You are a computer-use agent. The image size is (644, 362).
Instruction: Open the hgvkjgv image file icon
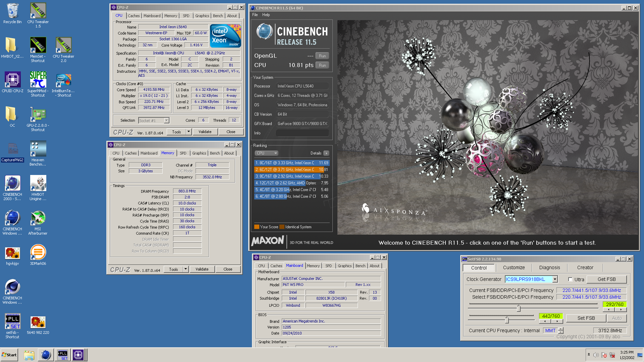click(x=12, y=256)
